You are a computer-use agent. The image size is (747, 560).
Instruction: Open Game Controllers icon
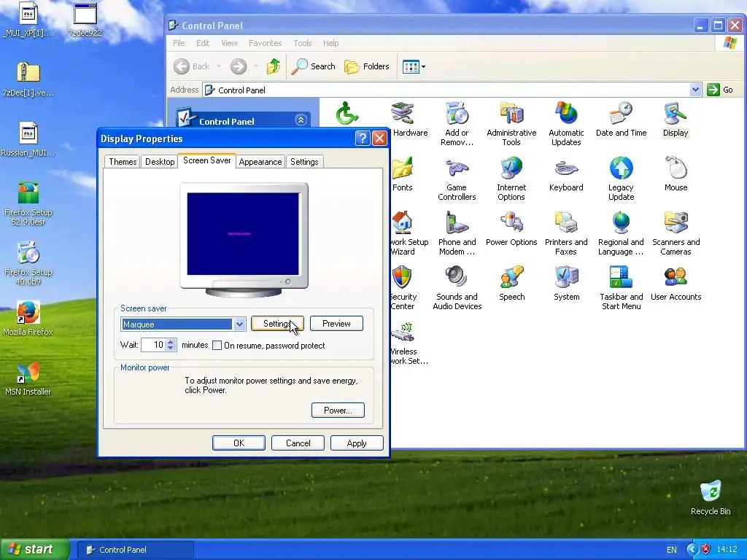457,179
